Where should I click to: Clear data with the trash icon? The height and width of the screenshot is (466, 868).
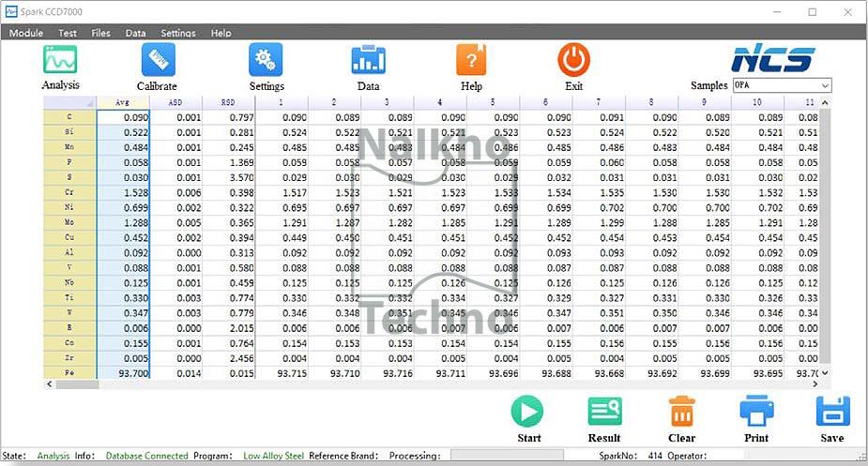coord(682,412)
